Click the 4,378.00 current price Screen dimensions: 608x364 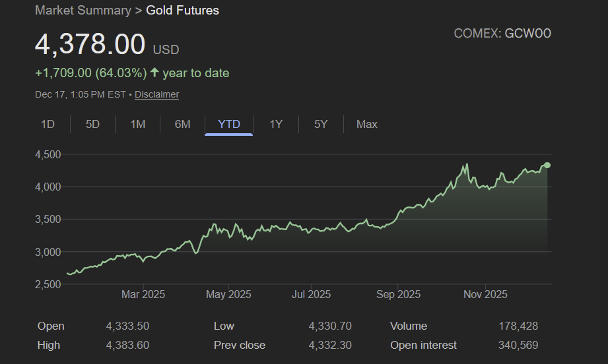point(90,45)
